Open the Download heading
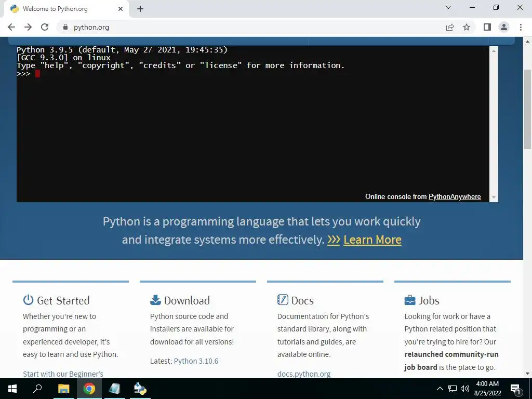This screenshot has width=532, height=399. coord(187,300)
